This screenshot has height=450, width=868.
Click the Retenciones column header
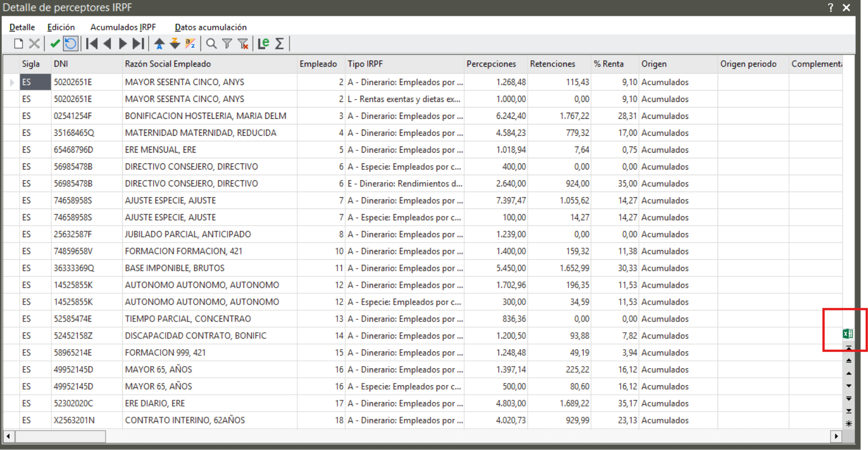pos(559,64)
